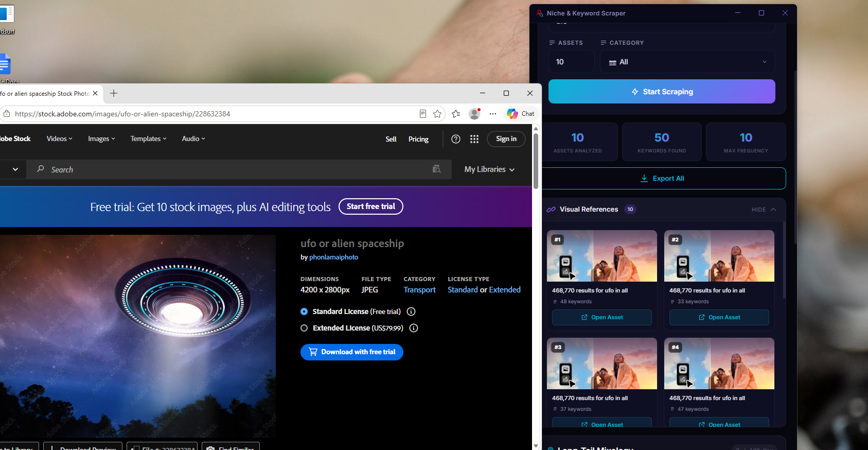The height and width of the screenshot is (450, 868).
Task: Click the Extended license type link
Action: (x=505, y=290)
